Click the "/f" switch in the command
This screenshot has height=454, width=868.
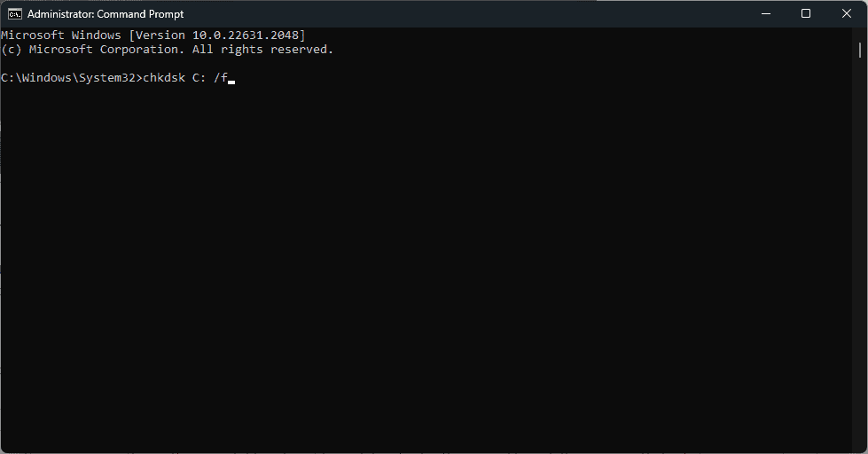[220, 77]
